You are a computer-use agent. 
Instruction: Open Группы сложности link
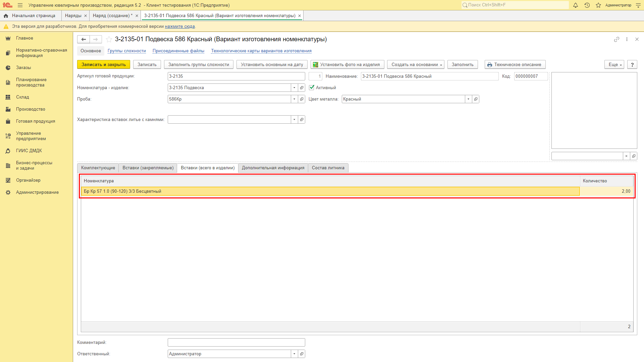(127, 51)
